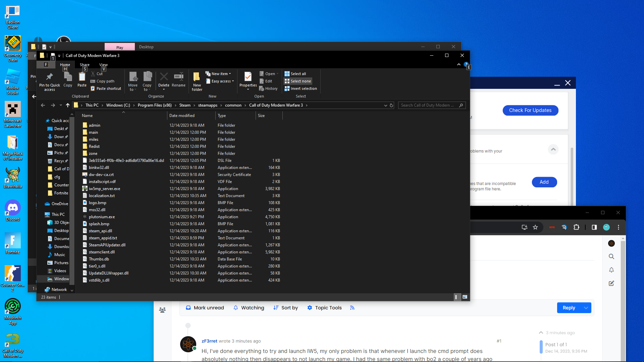Click the navigation pane scrollbar
644x362 pixels.
click(72, 201)
